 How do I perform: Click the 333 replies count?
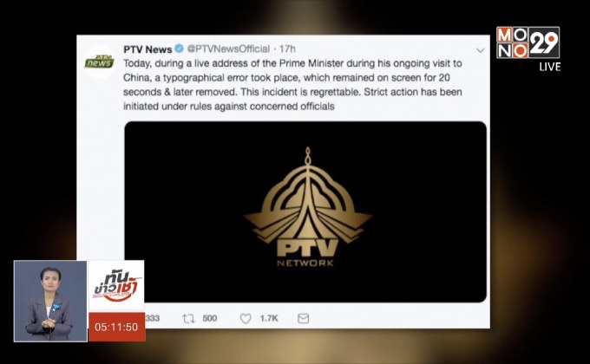153,319
